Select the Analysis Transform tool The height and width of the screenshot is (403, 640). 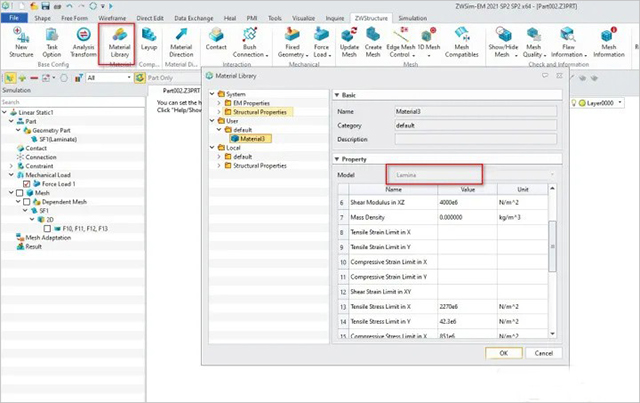tap(86, 40)
